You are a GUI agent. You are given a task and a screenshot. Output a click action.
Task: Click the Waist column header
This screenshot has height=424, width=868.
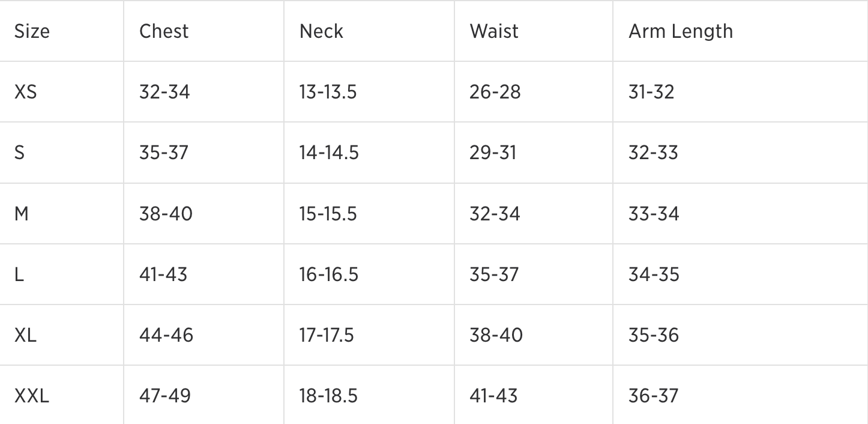tap(494, 31)
